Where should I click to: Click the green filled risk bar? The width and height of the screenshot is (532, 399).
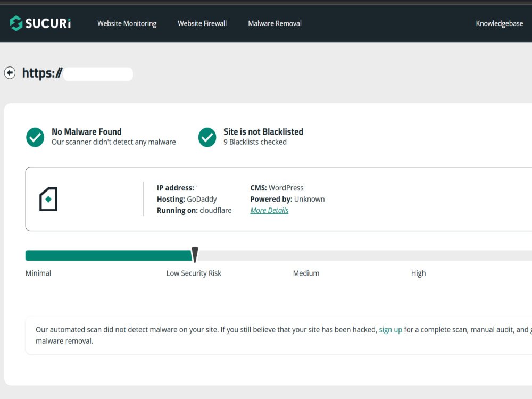tap(109, 255)
